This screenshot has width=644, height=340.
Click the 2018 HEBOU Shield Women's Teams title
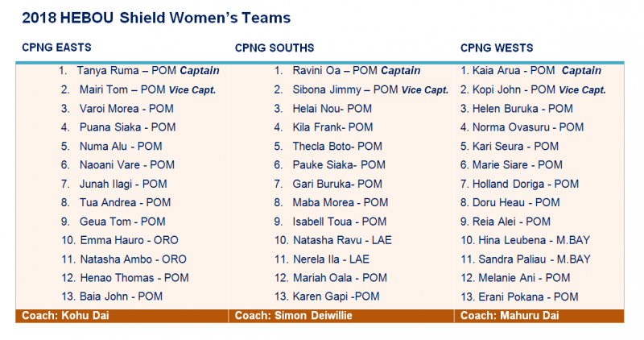(156, 17)
